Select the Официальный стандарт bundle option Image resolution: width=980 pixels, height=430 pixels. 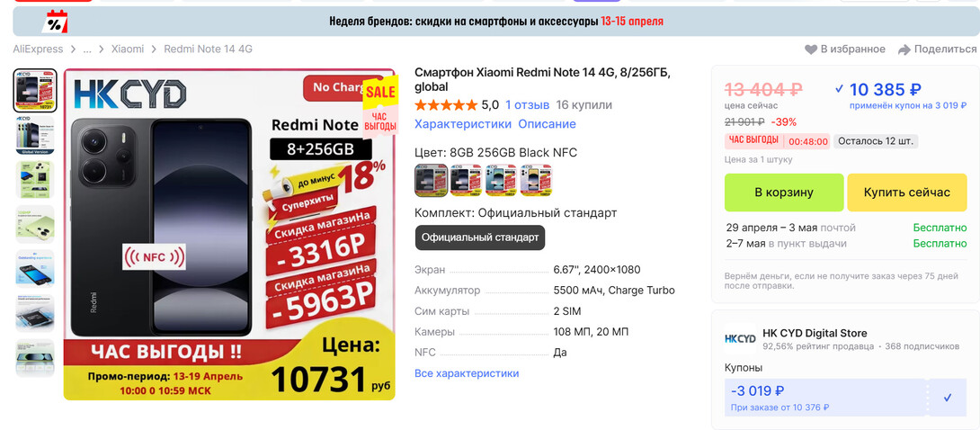pos(480,237)
